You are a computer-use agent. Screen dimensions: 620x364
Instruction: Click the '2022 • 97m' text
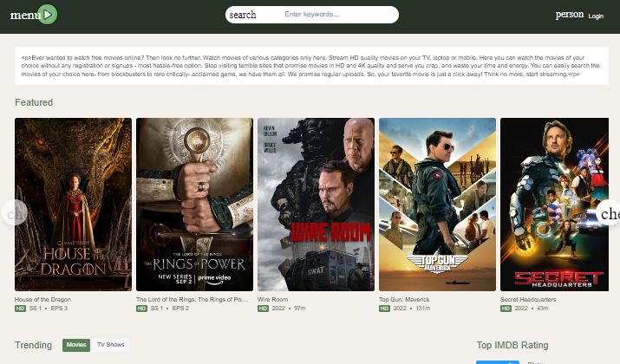pyautogui.click(x=289, y=309)
